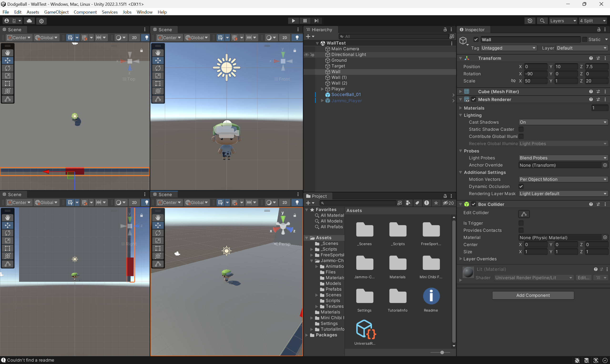Open Motion Vectors dropdown
The width and height of the screenshot is (610, 364).
[x=563, y=179]
